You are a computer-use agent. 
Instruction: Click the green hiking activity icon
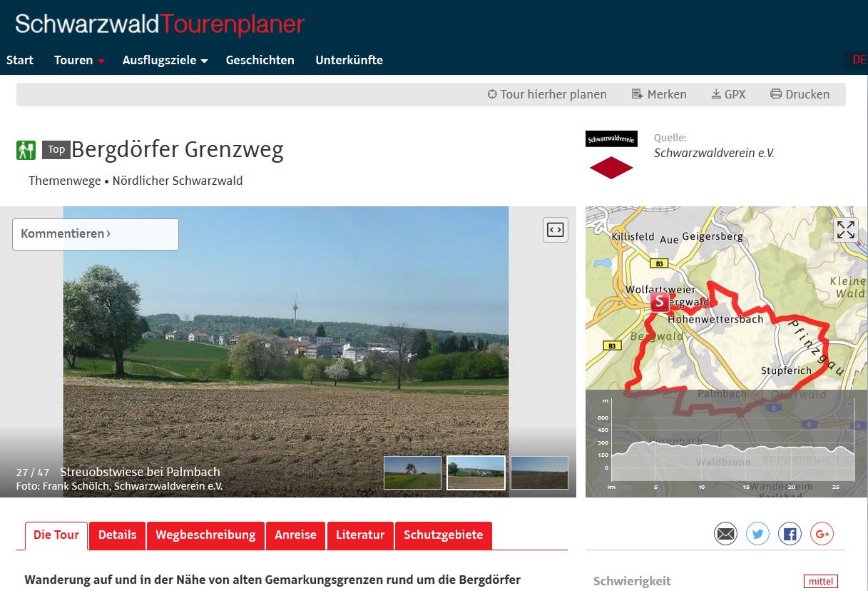26,150
